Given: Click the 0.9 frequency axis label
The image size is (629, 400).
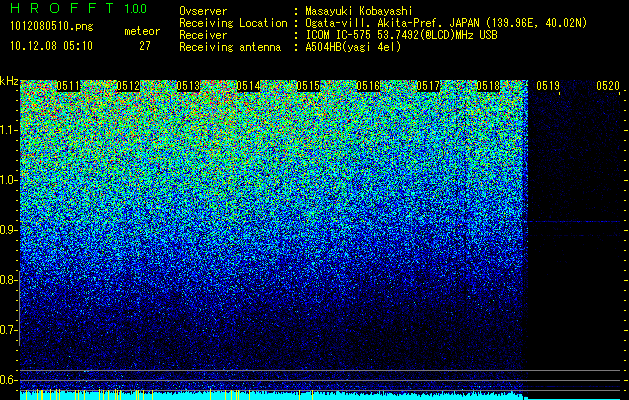Looking at the screenshot, I should point(9,230).
